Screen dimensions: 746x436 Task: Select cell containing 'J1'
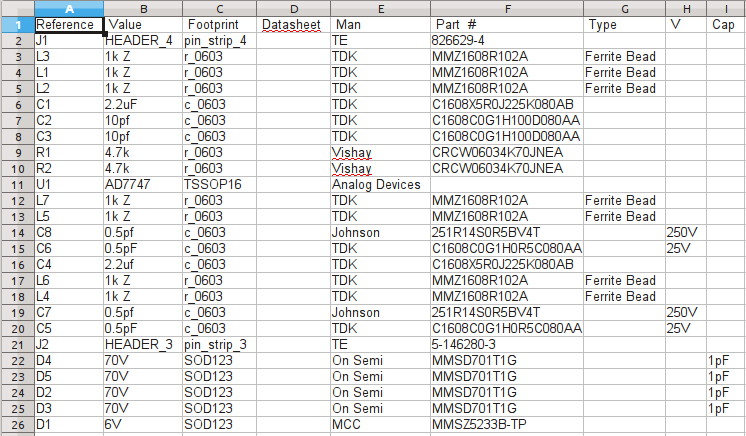click(x=69, y=41)
